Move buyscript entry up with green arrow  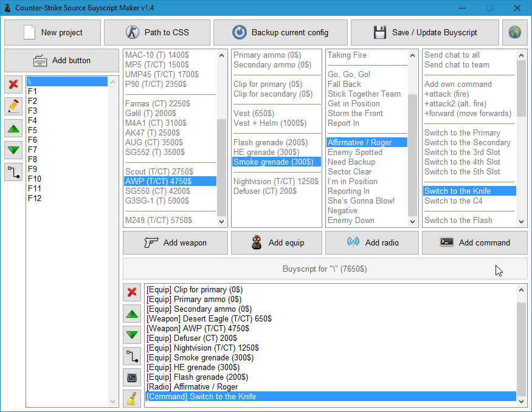[x=132, y=314]
